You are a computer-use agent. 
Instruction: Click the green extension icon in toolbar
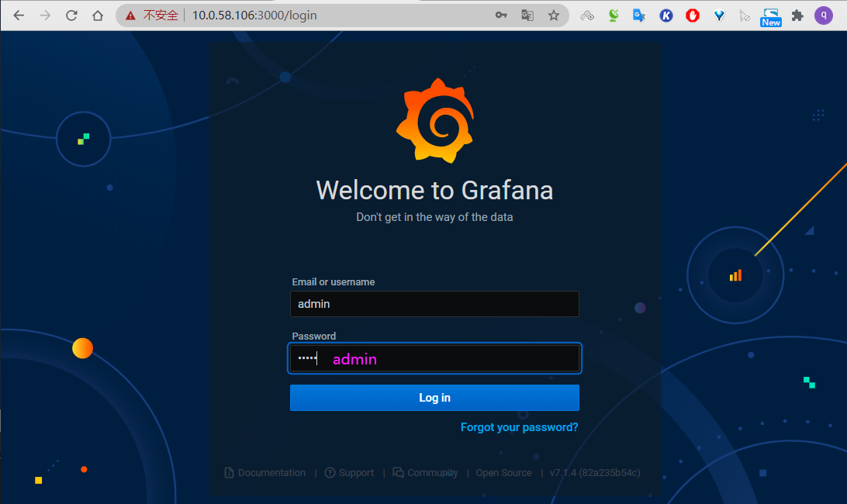click(614, 16)
